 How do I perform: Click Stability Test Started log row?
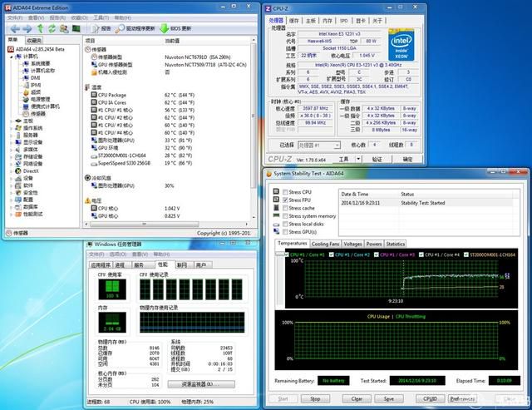427,203
